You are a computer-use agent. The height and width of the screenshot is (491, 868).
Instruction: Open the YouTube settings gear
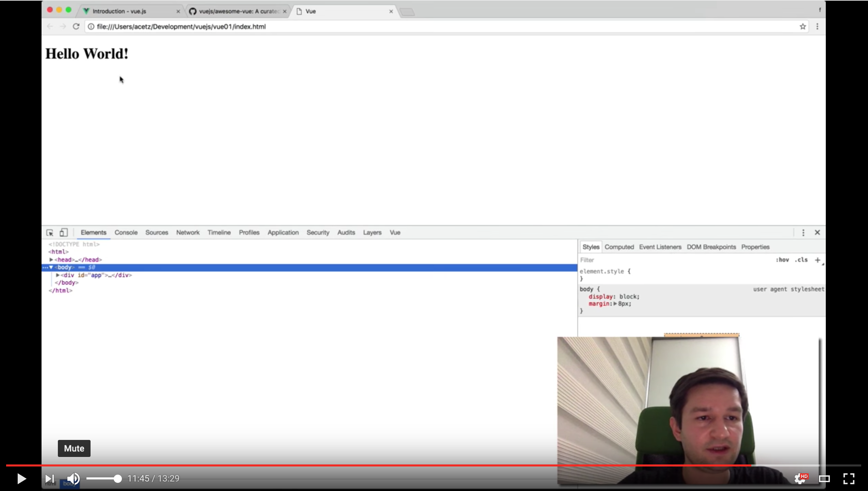[x=801, y=478]
